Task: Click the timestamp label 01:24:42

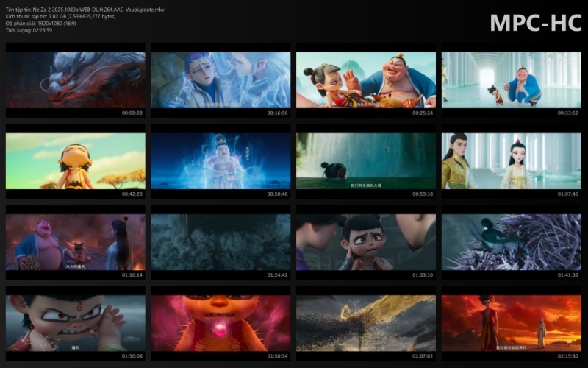Action: coord(277,275)
